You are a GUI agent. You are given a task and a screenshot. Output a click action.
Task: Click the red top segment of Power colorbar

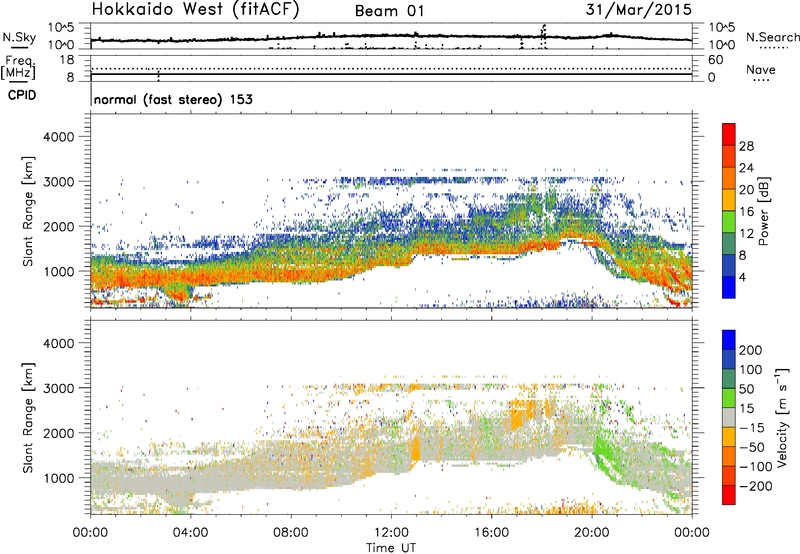coord(729,134)
